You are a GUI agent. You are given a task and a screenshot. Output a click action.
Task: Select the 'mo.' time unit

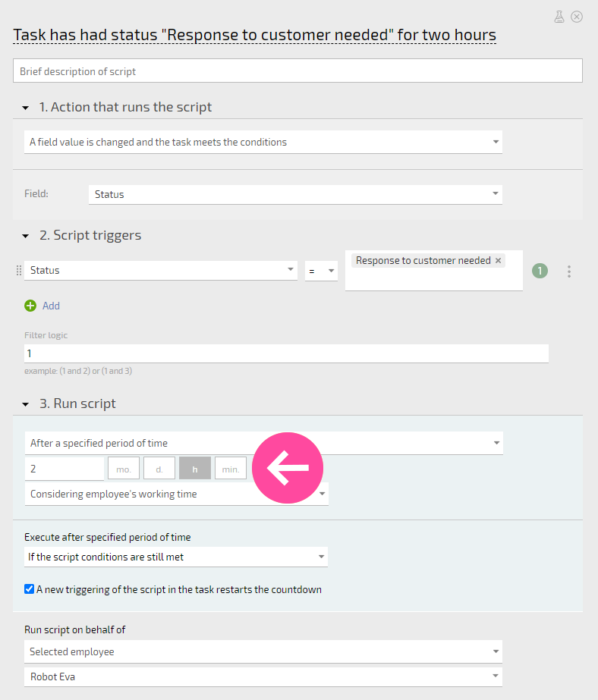tap(124, 468)
